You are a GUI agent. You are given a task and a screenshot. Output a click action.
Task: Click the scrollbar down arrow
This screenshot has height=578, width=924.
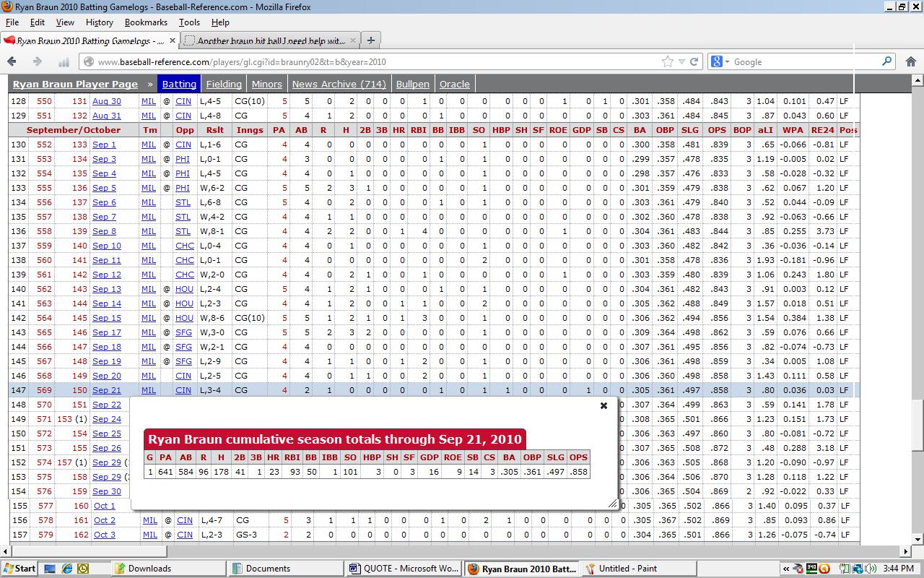coord(918,539)
